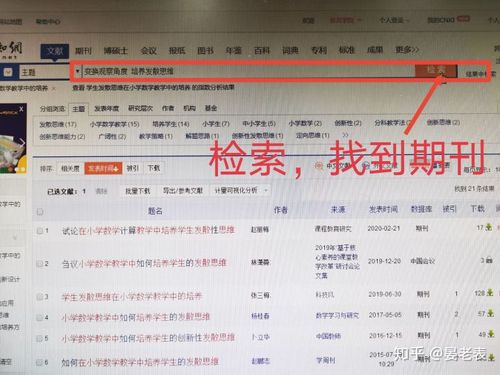Tick the checkbox on result row 4
500x375 pixels.
point(39,317)
